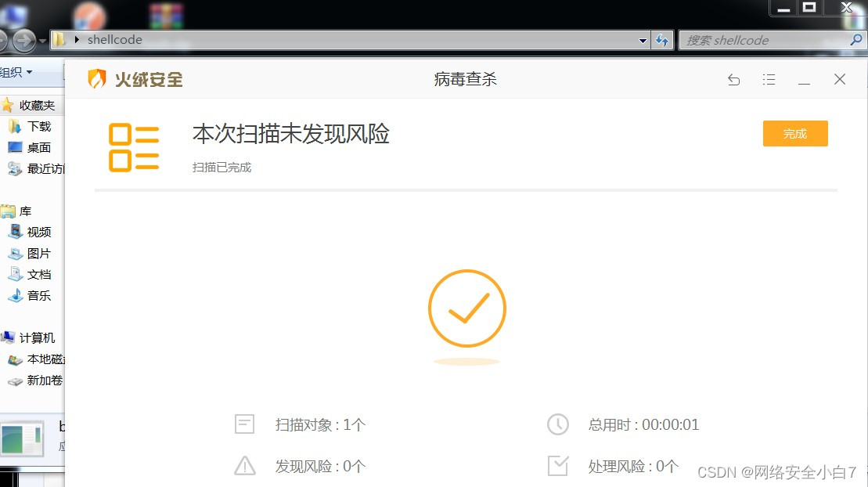868x487 pixels.
Task: Click the Explorer search magnifier icon
Action: (x=855, y=40)
